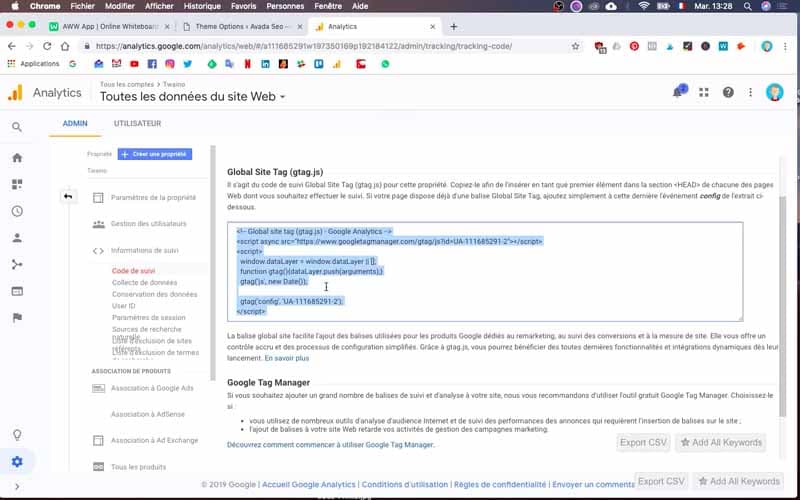Open the three-dot options menu in Analytics header
This screenshot has width=800, height=500.
point(751,92)
